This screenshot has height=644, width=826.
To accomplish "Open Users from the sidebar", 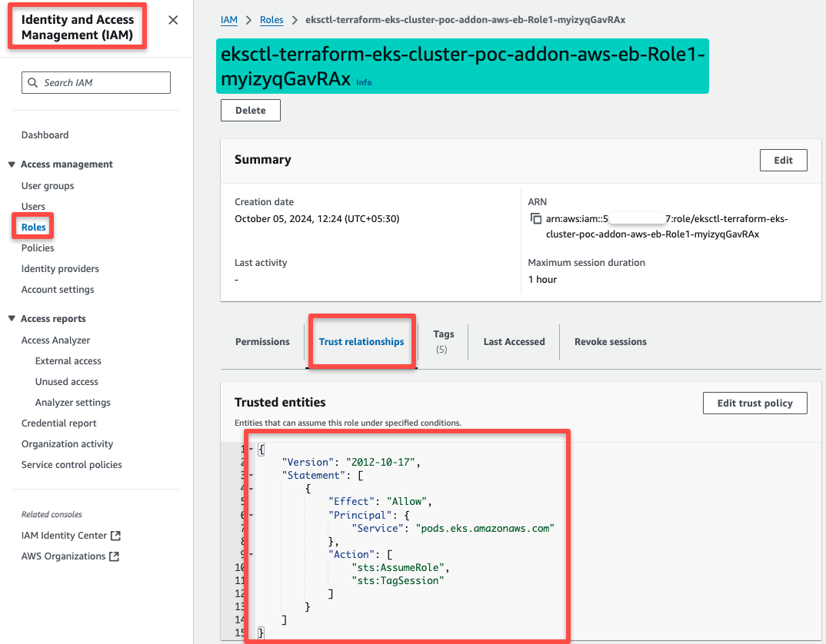I will click(x=33, y=206).
